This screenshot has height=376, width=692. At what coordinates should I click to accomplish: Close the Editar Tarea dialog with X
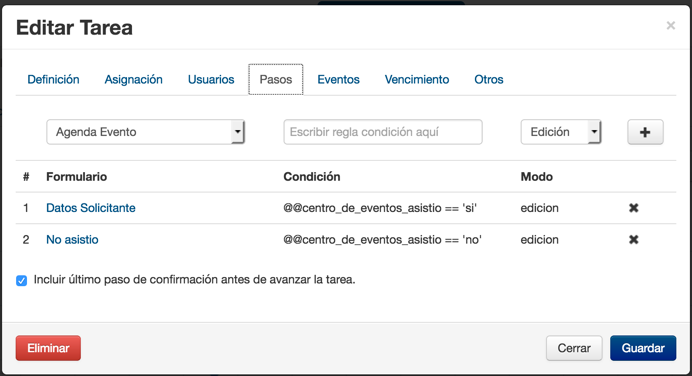671,26
